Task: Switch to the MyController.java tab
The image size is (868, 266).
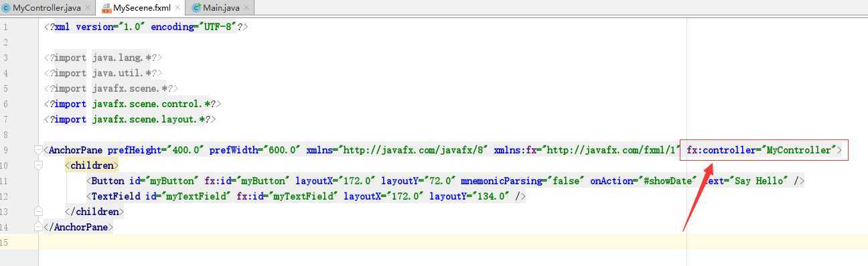Action: (47, 8)
